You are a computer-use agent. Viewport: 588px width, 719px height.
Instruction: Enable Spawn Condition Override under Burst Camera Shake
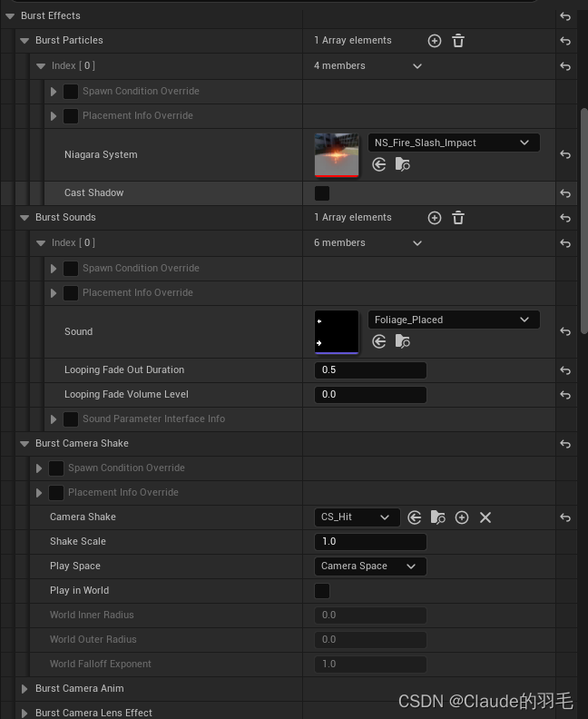[x=56, y=468]
